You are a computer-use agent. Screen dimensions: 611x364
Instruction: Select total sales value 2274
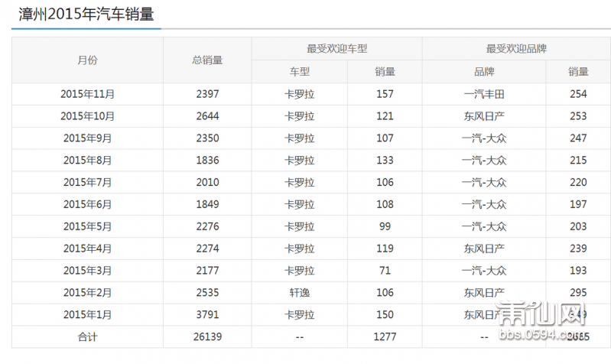[207, 249]
